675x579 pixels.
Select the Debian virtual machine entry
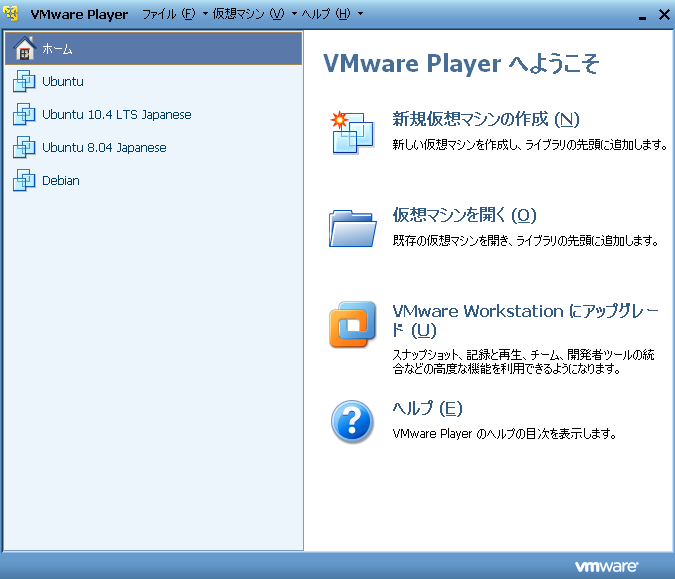(154, 180)
